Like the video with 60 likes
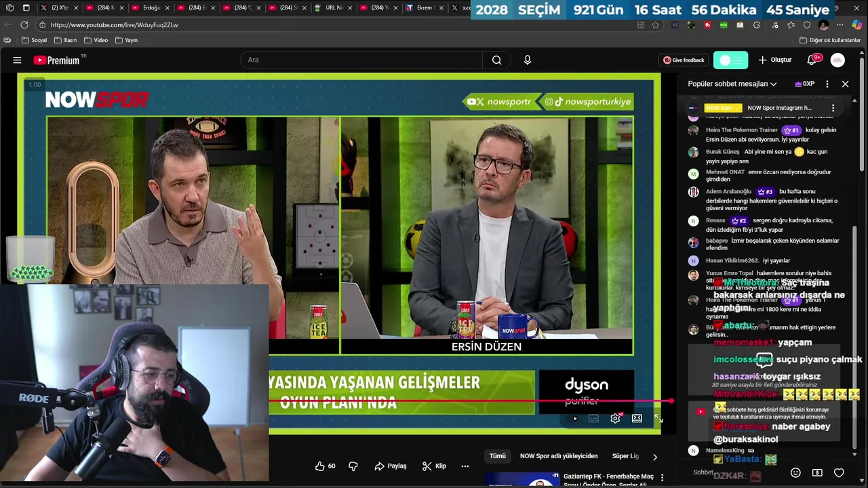The image size is (868, 488). (x=325, y=466)
